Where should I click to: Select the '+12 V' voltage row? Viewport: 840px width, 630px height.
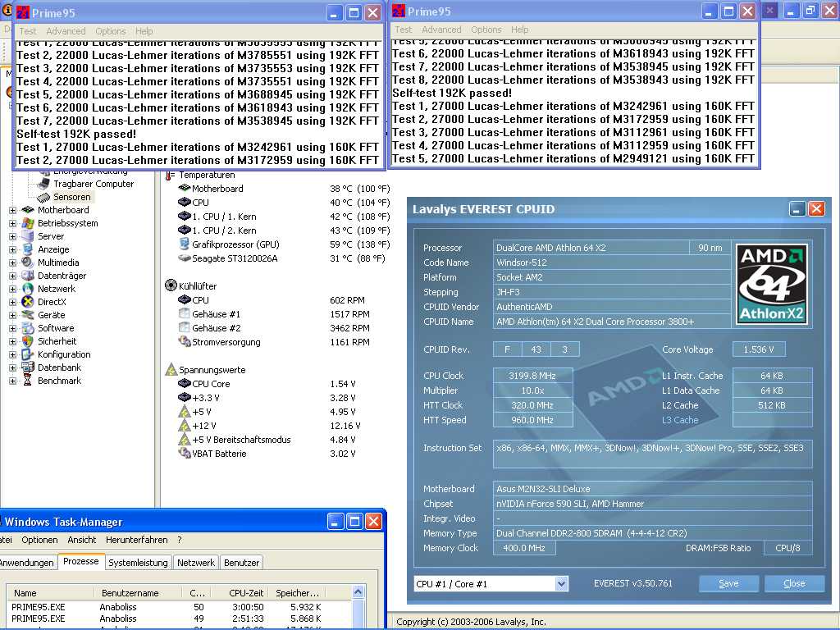point(269,426)
